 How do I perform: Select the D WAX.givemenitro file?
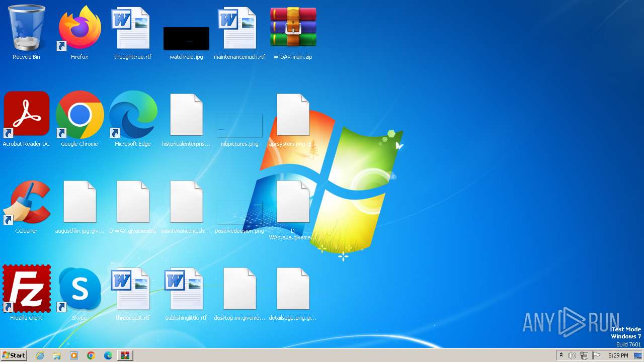(133, 207)
